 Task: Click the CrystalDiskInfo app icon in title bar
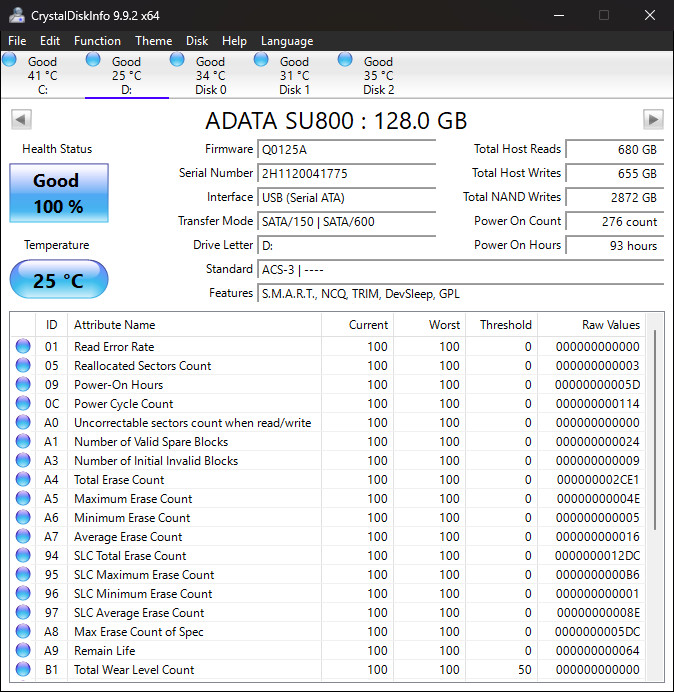coord(17,15)
